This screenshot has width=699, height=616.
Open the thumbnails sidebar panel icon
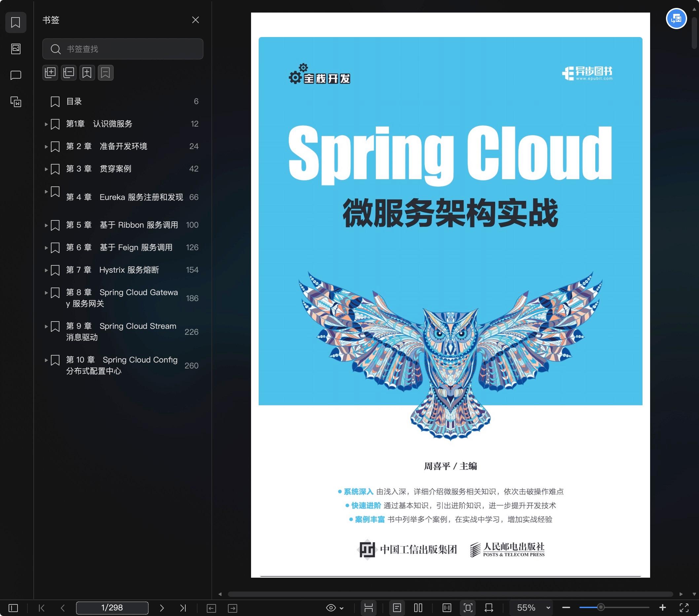click(x=16, y=49)
